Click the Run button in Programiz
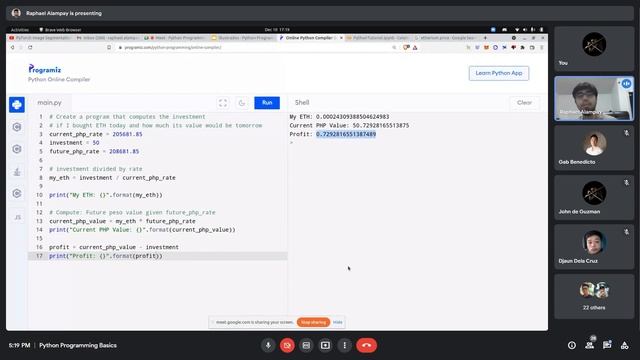Viewport: 640px width, 360px height. click(x=267, y=102)
